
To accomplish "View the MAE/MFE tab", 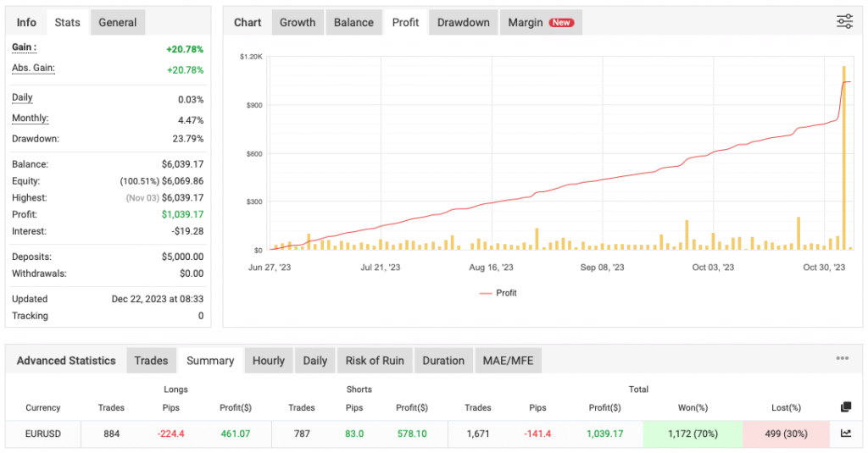I will tap(508, 361).
